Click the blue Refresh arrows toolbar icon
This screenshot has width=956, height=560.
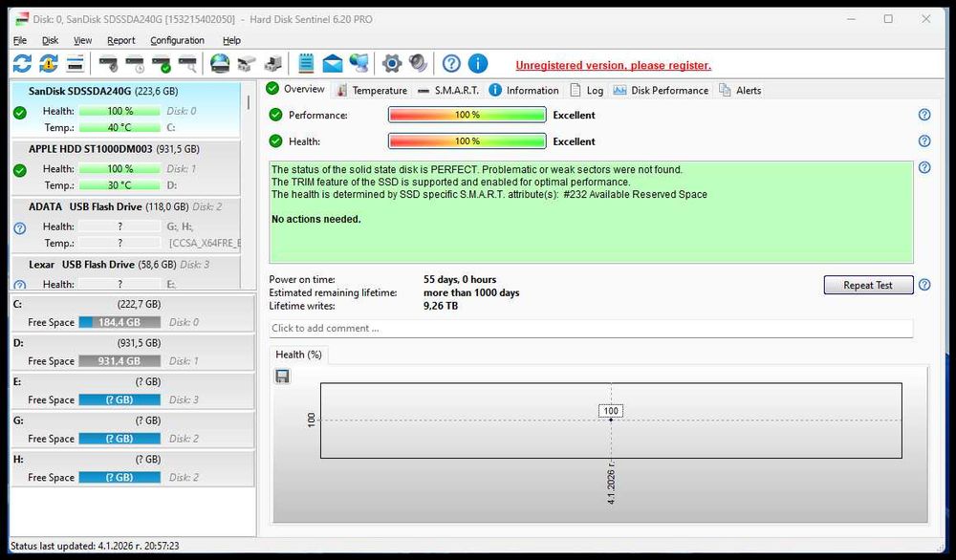pos(23,63)
